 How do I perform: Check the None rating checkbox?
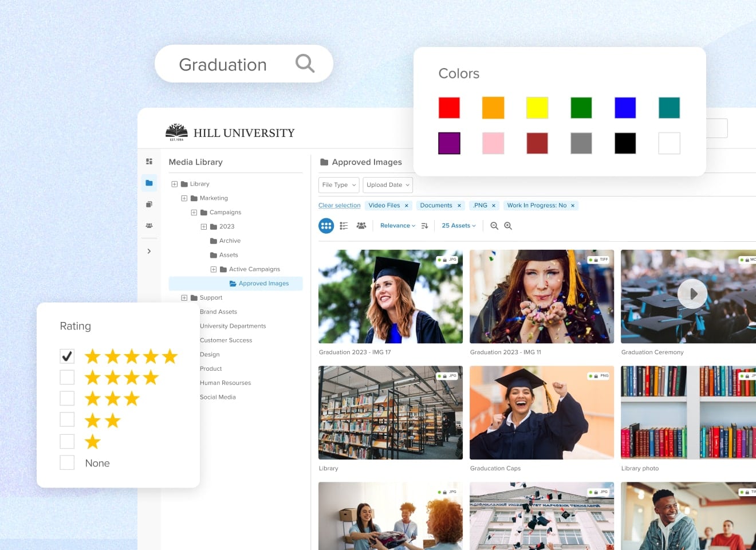67,462
